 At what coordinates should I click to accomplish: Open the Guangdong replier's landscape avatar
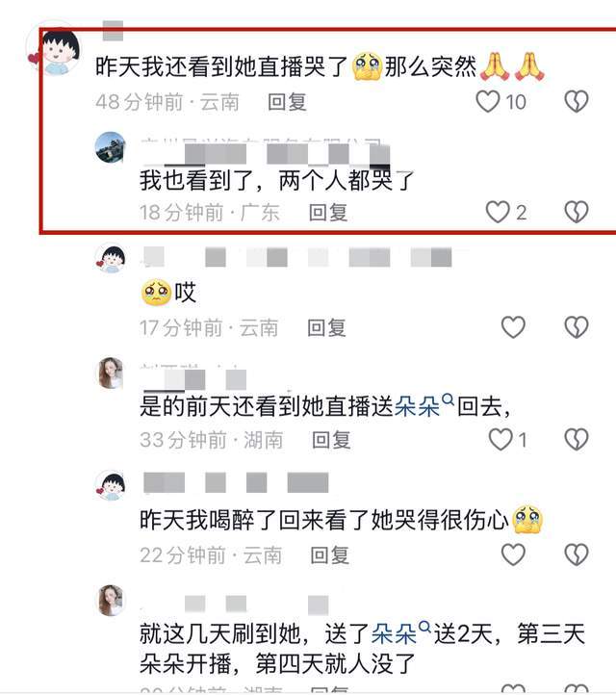click(x=111, y=147)
